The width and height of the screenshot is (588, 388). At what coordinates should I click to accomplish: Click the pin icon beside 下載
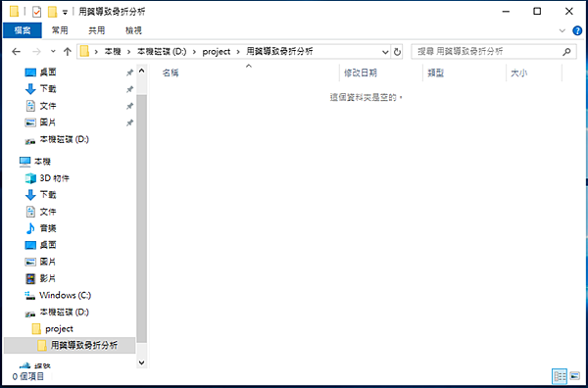click(x=129, y=89)
